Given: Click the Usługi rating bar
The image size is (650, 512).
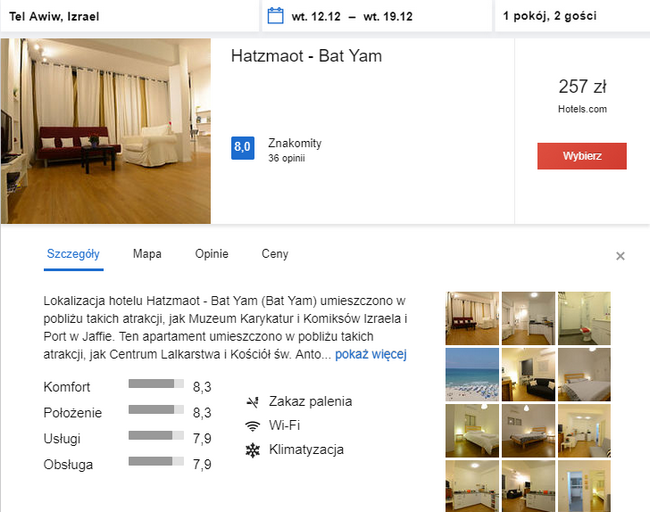Looking at the screenshot, I should point(156,435).
